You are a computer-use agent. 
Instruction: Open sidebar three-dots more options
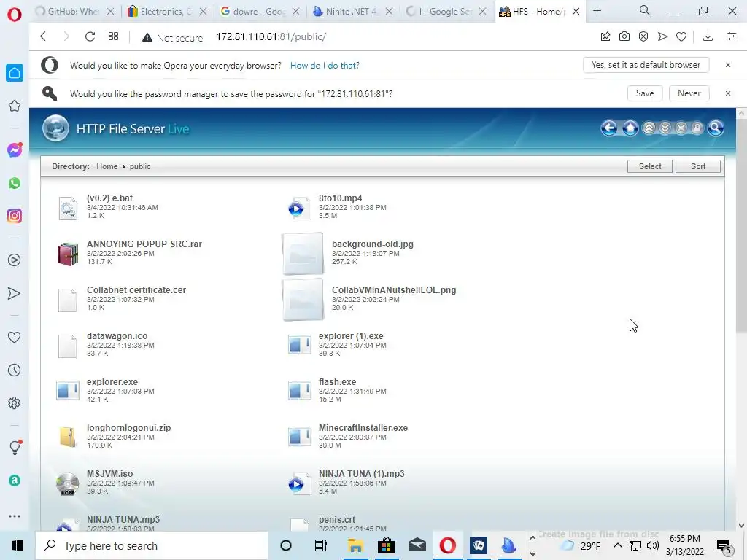15,516
